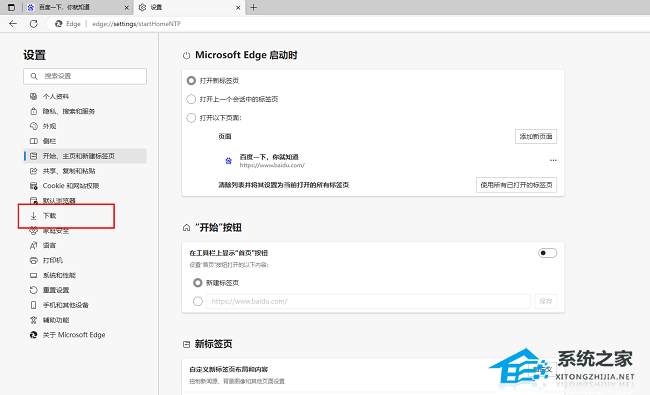650x395 pixels.
Task: Click the home button URL input field
Action: 369,302
